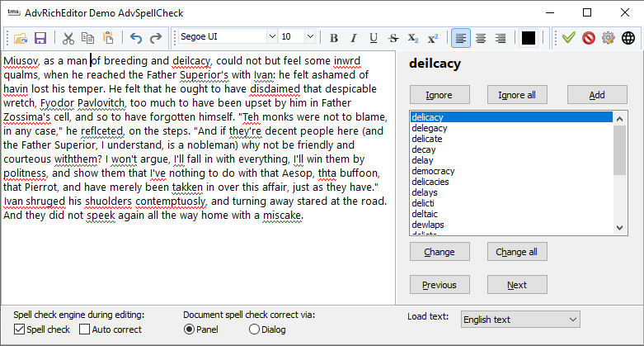Select 'delicate' in the suggestions list
This screenshot has width=644, height=346.
(x=426, y=139)
